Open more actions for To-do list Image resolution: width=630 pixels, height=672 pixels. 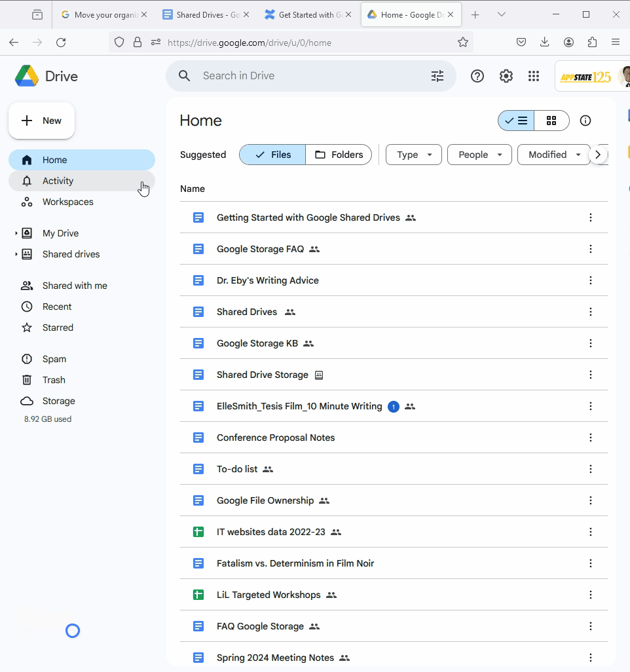point(591,469)
